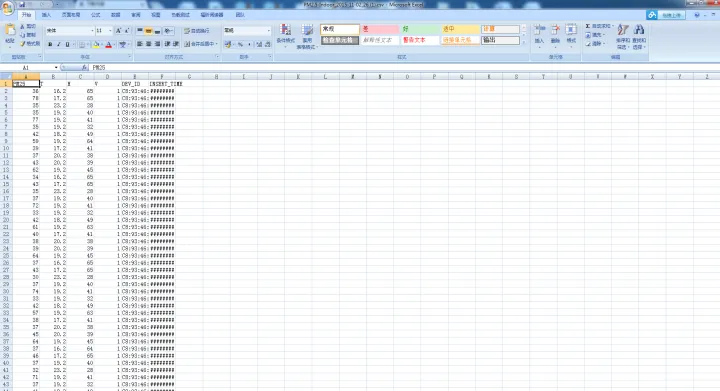Expand the cell styles gallery

pyautogui.click(x=524, y=42)
